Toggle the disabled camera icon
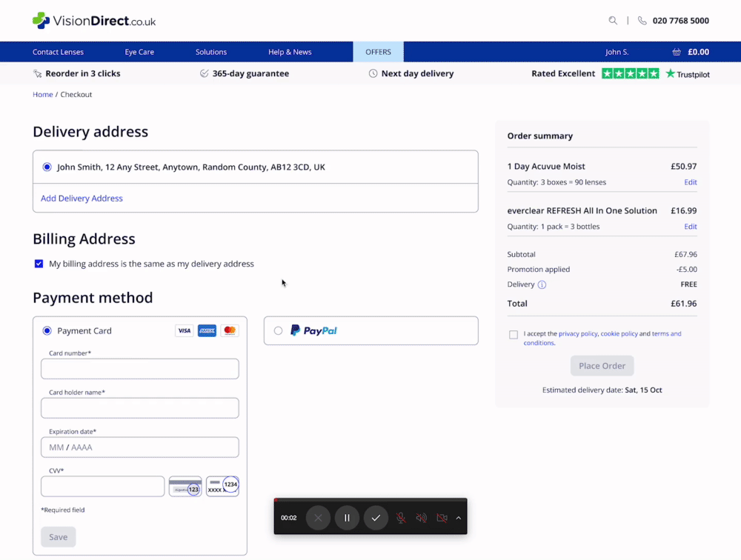 point(442,518)
